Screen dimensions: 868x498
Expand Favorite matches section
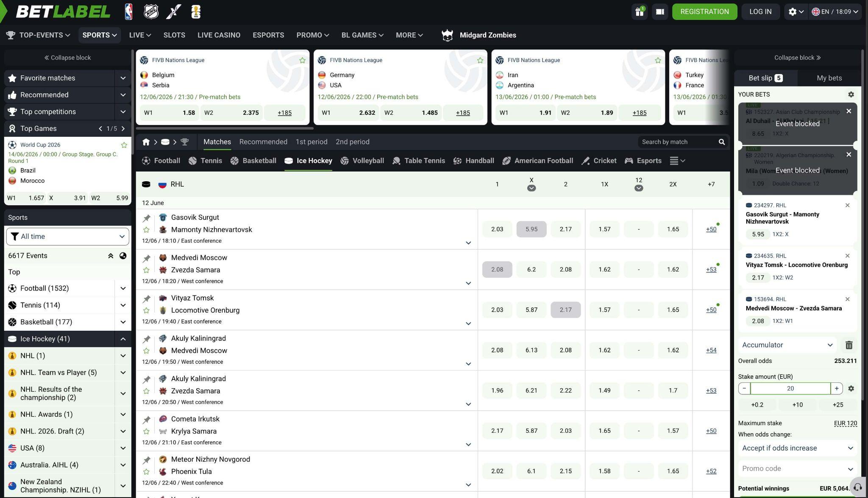123,78
